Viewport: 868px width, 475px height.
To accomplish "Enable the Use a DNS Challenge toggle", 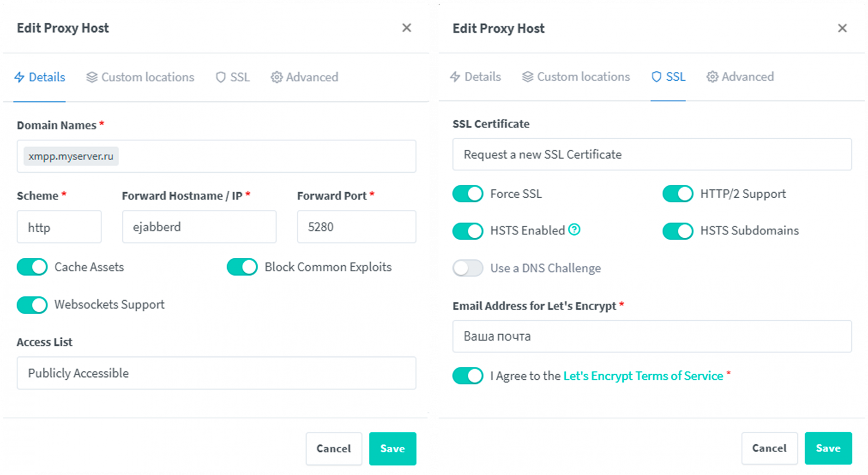I will (x=468, y=268).
